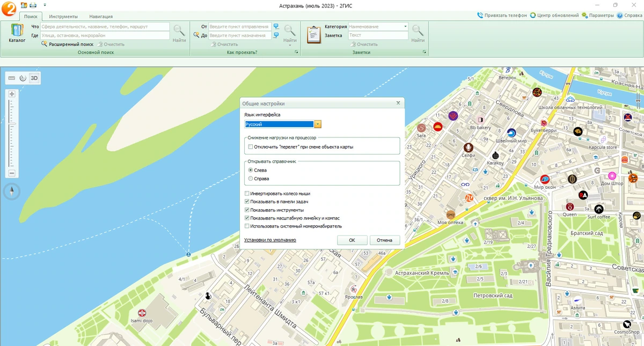Select the ruler measuring tool on map
644x346 pixels.
click(x=12, y=78)
